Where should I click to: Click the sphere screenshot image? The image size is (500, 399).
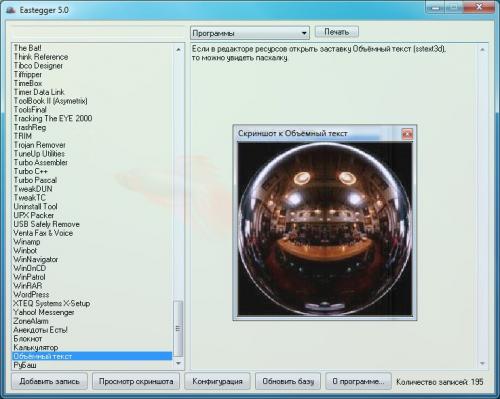[325, 229]
